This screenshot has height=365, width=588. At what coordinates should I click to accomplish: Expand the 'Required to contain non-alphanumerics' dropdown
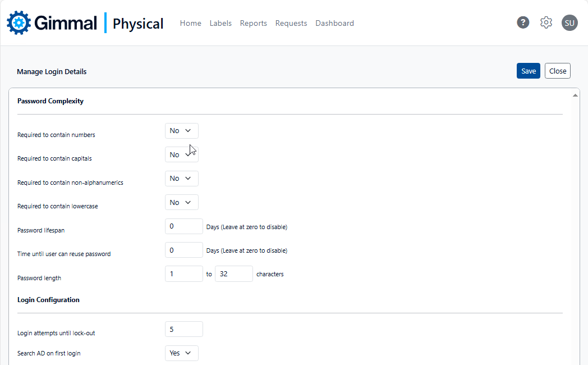[181, 178]
